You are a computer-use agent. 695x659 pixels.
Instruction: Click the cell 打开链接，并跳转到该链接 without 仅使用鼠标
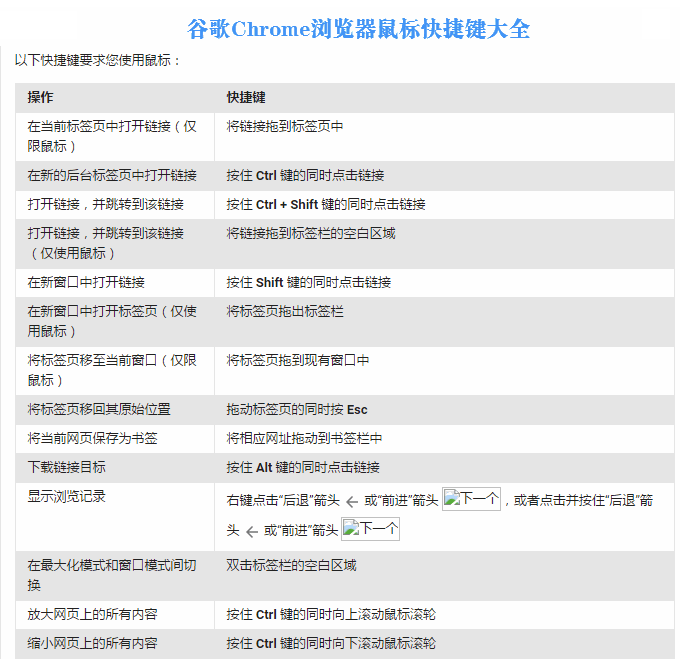tap(115, 204)
